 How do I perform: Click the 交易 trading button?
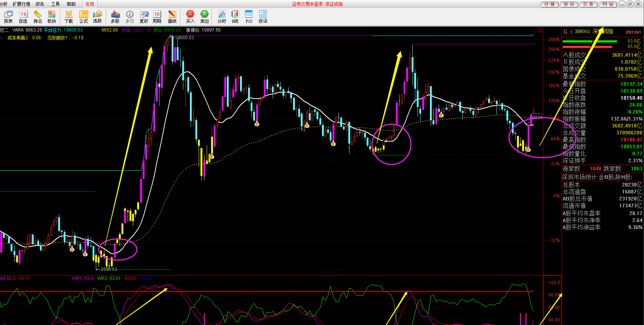tap(588, 4)
